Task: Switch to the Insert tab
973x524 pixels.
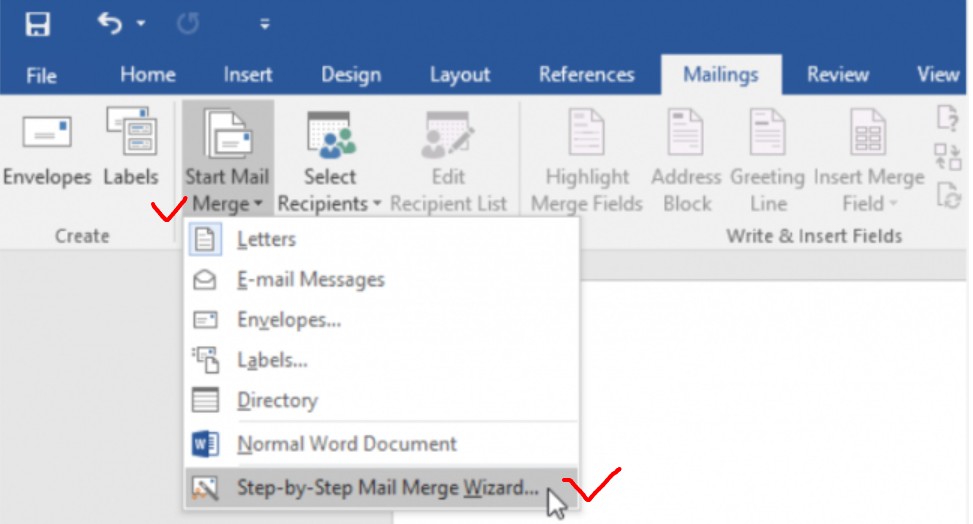Action: [x=248, y=75]
